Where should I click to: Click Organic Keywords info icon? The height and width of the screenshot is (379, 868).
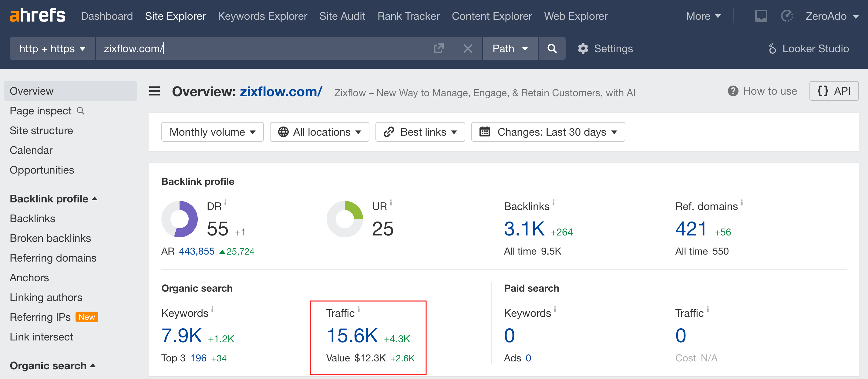pos(212,309)
